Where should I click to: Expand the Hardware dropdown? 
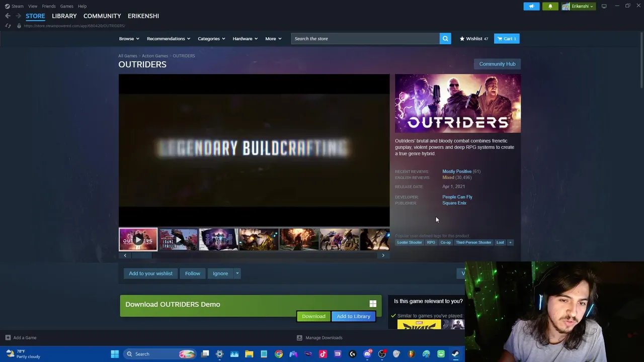click(x=245, y=39)
